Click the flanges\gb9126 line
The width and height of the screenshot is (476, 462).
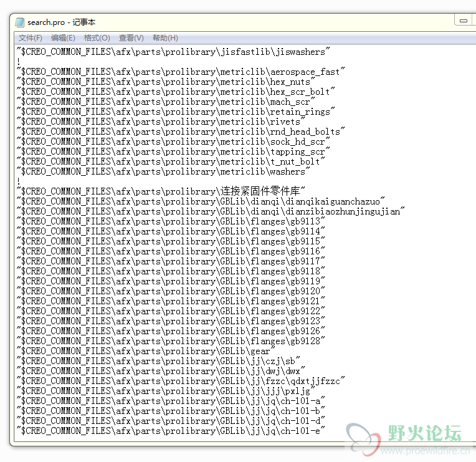(x=171, y=331)
